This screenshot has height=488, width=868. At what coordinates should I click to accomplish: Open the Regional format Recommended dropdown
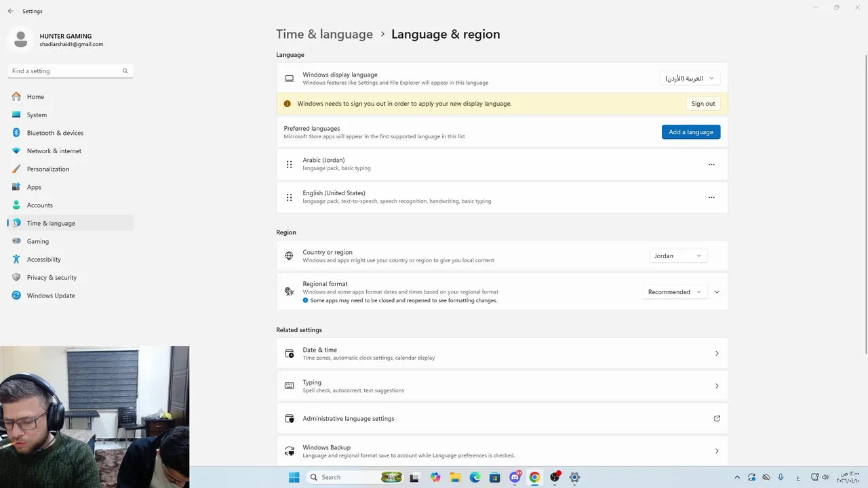(675, 292)
